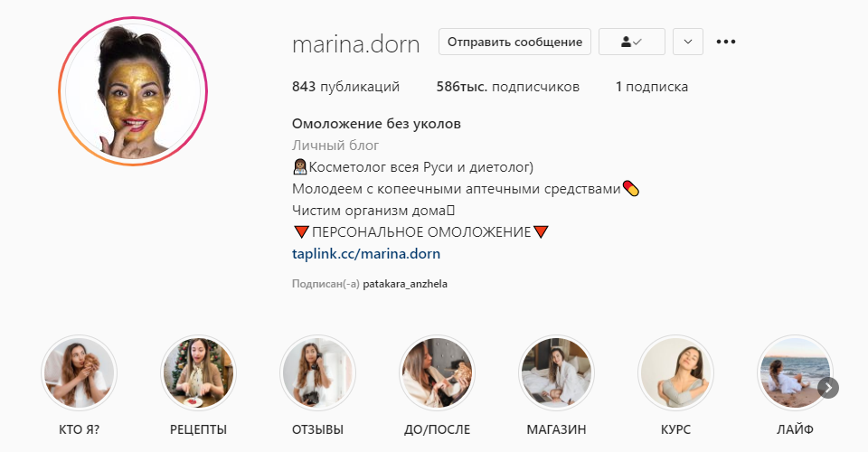Open the patakara_anzhela follower profile
The height and width of the screenshot is (452, 868).
click(x=405, y=284)
